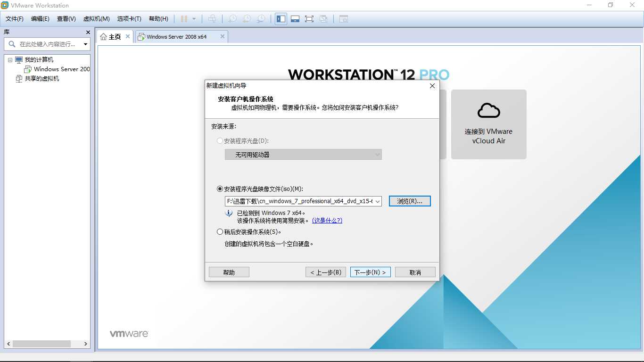Open the 帮助(H) menu

coord(158,19)
